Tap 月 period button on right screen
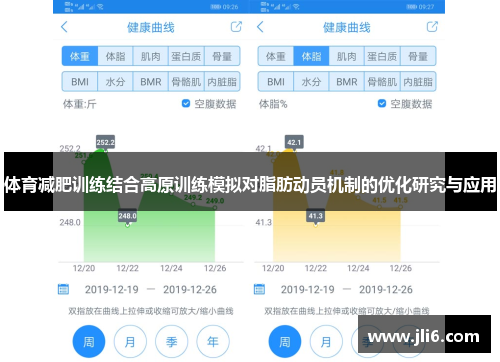The width and height of the screenshot is (500, 362). pos(326,342)
